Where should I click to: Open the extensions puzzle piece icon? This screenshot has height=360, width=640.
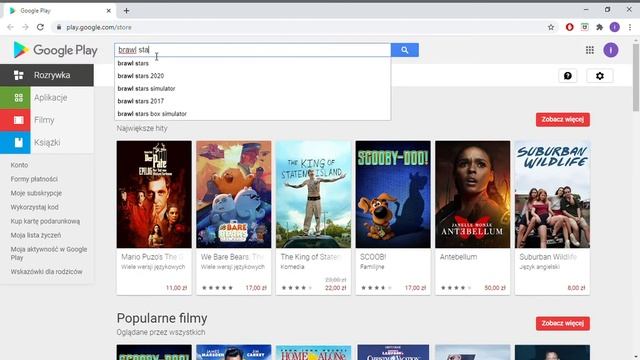click(599, 27)
